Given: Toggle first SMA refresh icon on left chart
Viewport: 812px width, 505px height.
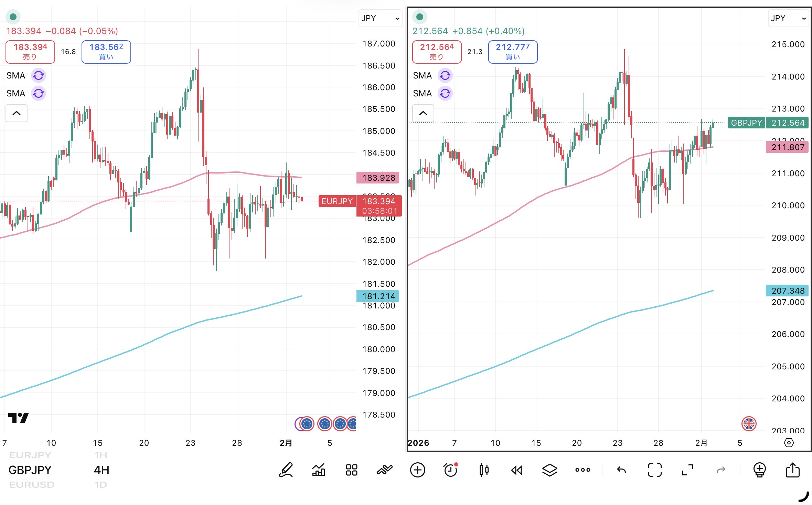Looking at the screenshot, I should click(x=39, y=75).
